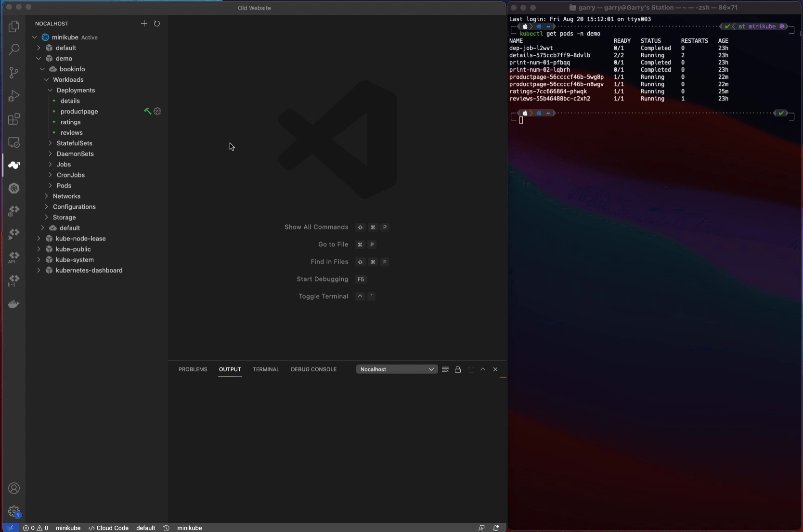Switch to the OUTPUT tab
The width and height of the screenshot is (803, 532).
[x=230, y=369]
